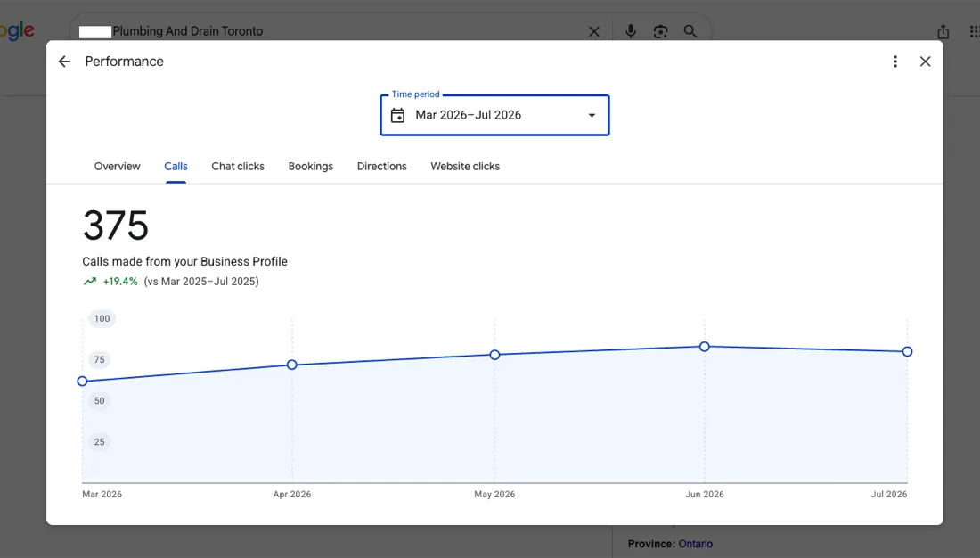Clear the Google search box text
The height and width of the screenshot is (558, 980).
(x=593, y=31)
